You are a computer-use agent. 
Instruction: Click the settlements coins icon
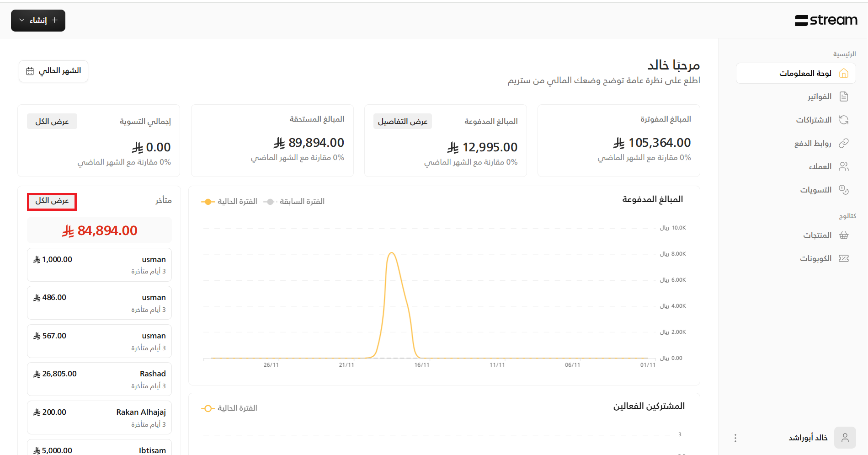(843, 190)
